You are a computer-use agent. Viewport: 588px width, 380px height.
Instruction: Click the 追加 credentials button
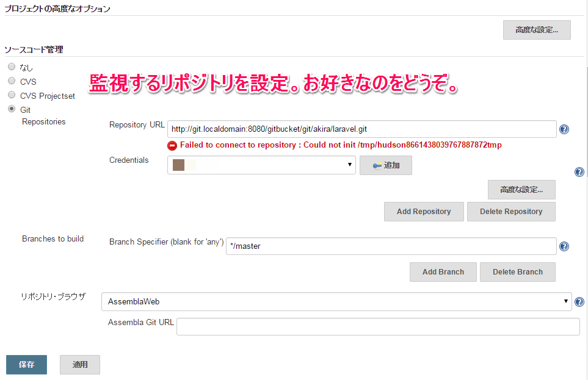[x=385, y=165]
